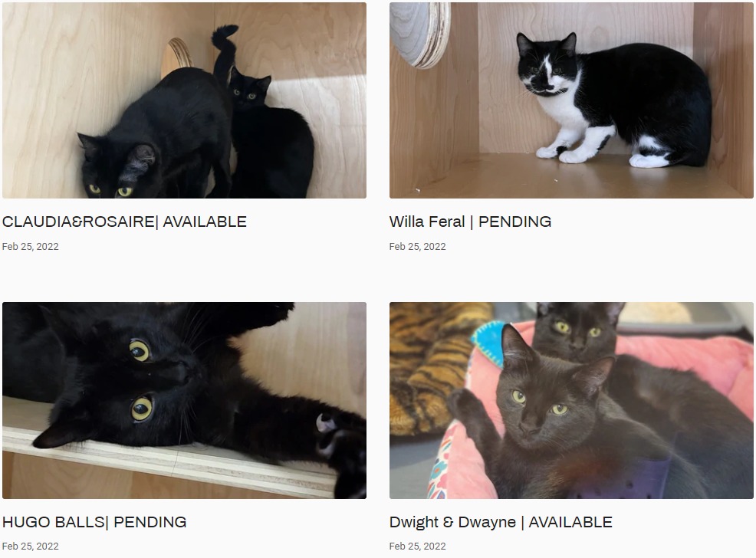Click the word PENDING in Willa Feral title
This screenshot has width=756, height=558.
515,222
